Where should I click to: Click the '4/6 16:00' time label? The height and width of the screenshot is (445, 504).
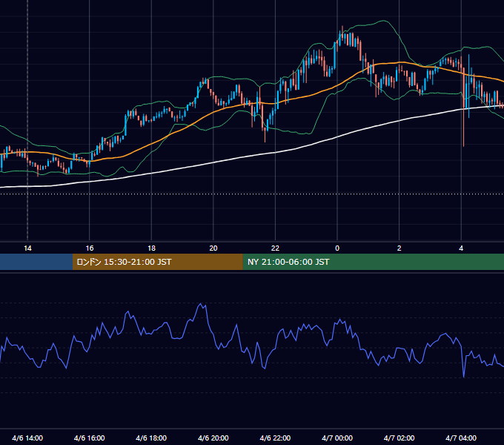pos(90,438)
